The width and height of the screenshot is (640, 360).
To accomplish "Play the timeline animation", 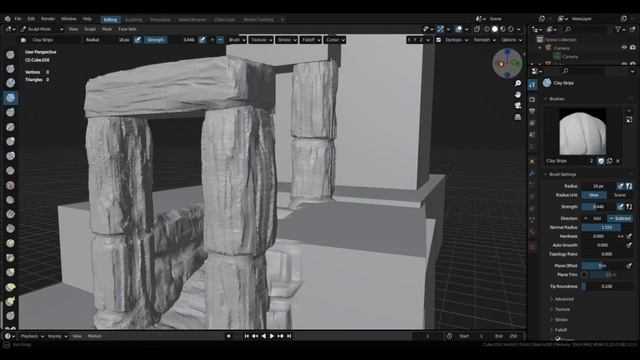I will (272, 336).
